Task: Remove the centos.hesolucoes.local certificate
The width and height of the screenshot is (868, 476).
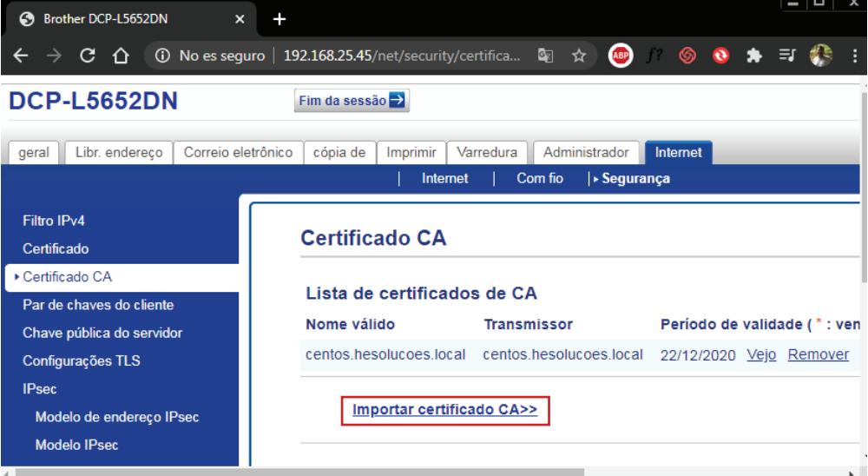Action: [x=818, y=354]
